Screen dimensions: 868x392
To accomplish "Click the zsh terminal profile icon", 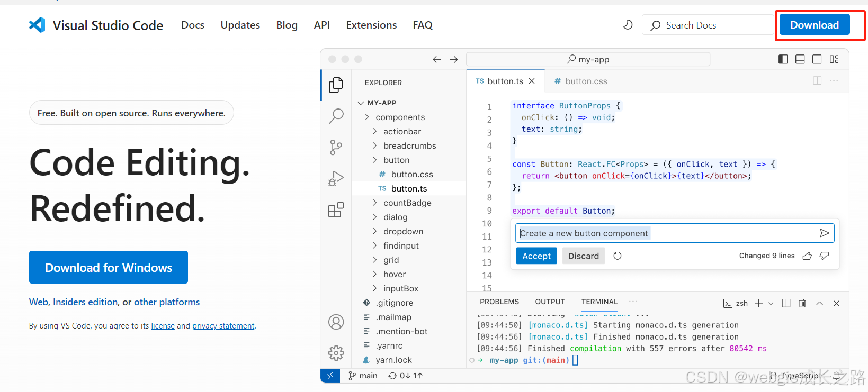I will tap(728, 304).
